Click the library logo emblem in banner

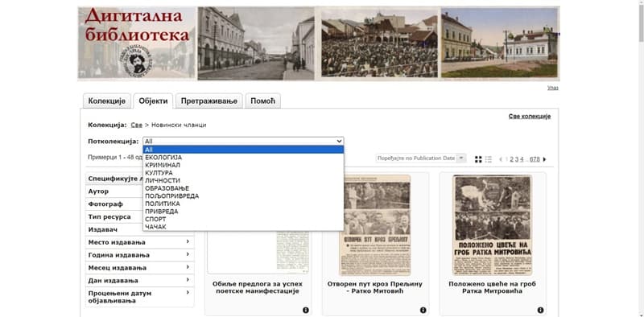pyautogui.click(x=135, y=60)
